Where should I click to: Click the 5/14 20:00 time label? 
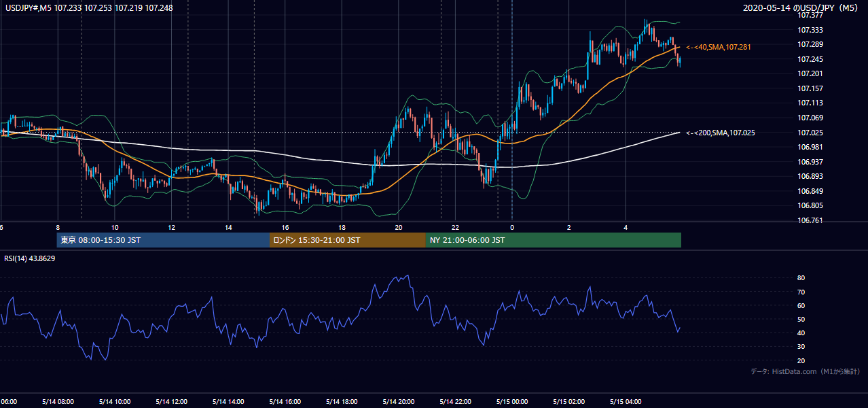[398, 401]
